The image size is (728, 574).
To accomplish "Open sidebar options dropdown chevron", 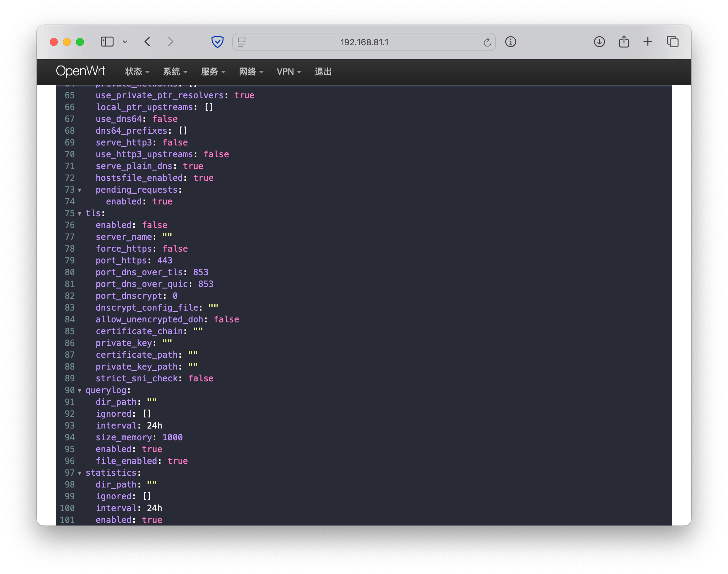I will [x=125, y=42].
